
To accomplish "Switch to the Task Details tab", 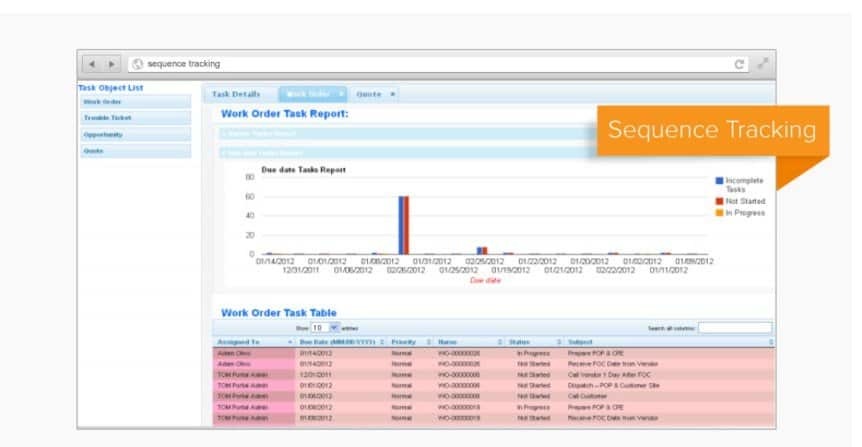I will click(236, 94).
